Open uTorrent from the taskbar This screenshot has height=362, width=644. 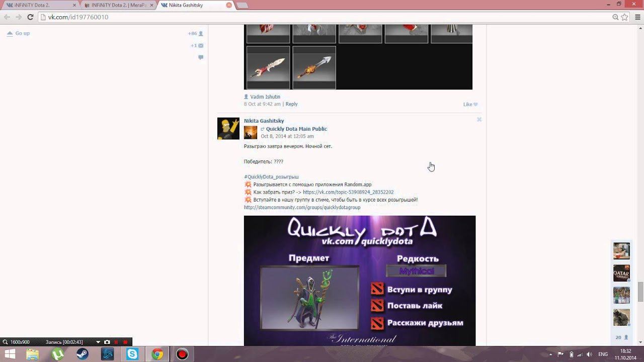click(58, 354)
